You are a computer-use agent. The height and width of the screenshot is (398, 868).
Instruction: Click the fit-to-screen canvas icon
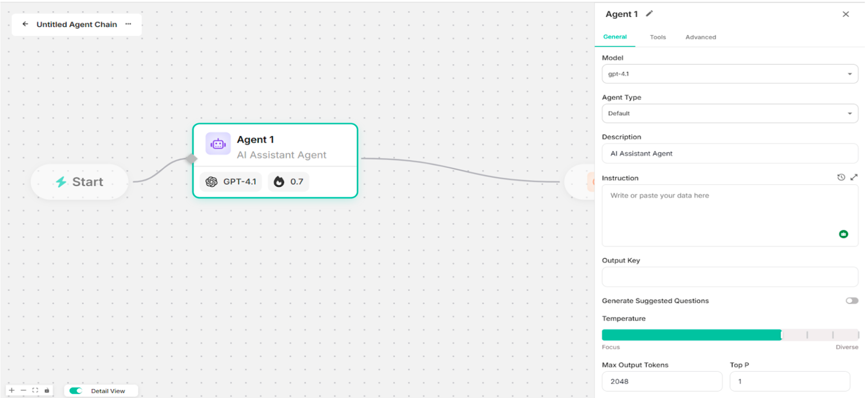tap(35, 390)
